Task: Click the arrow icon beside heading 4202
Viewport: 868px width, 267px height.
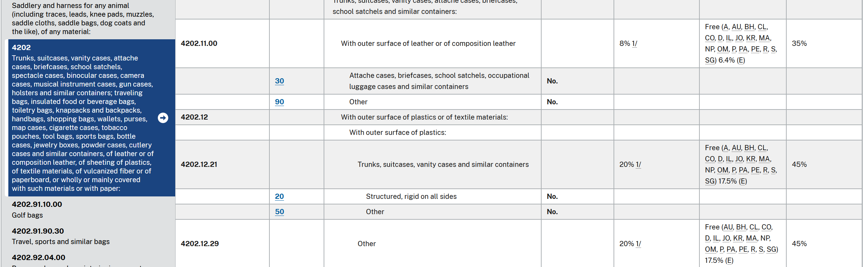Action: tap(163, 118)
